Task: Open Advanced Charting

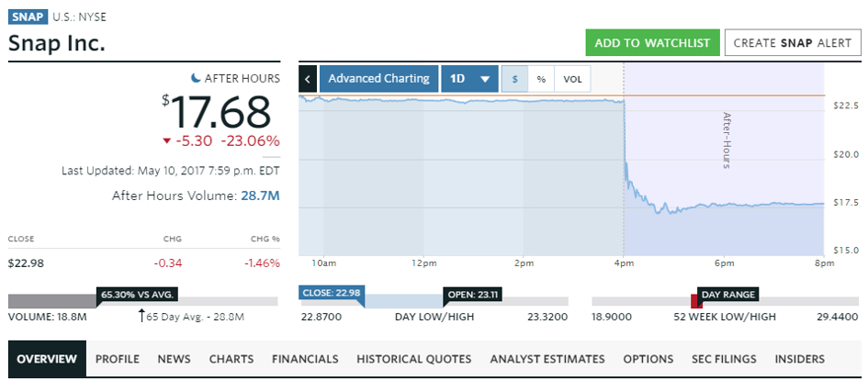Action: coord(378,79)
